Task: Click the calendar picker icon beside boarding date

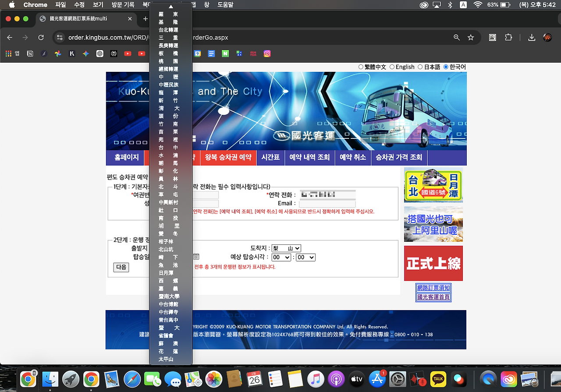Action: [x=196, y=257]
